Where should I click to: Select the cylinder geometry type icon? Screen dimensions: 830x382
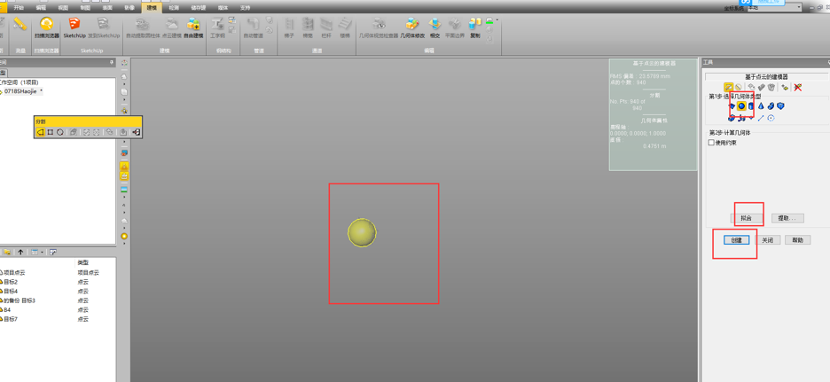point(751,106)
